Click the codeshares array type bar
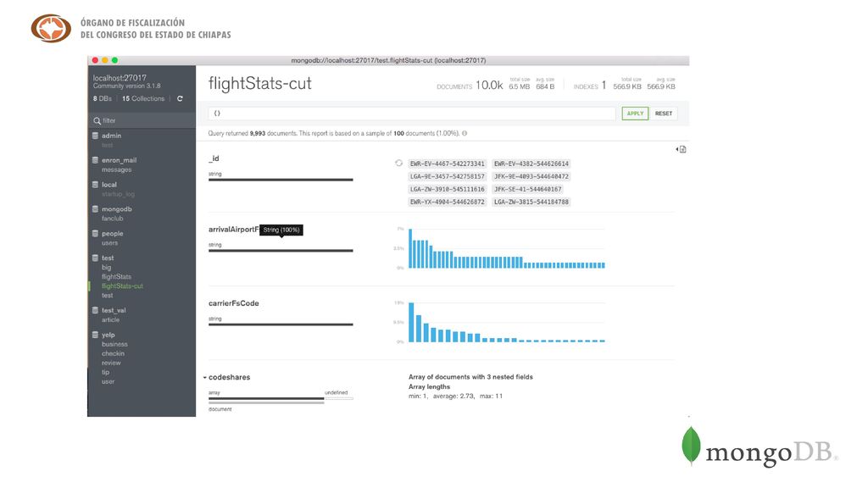 click(x=266, y=398)
